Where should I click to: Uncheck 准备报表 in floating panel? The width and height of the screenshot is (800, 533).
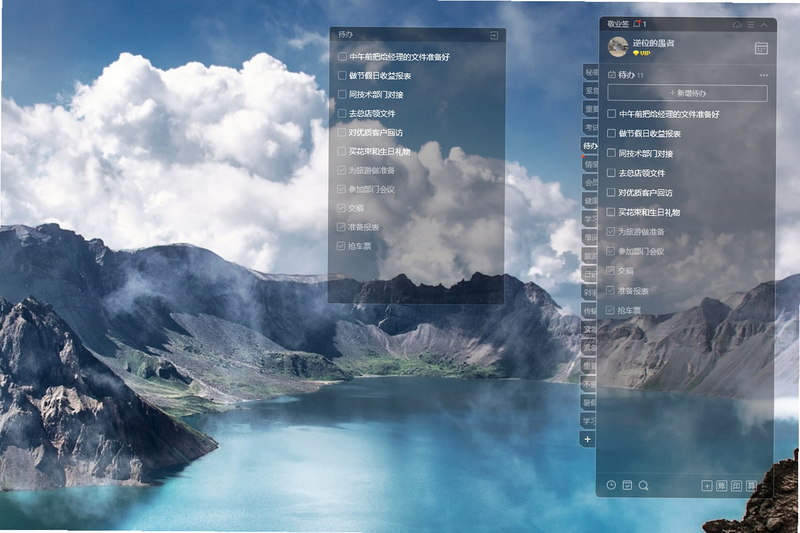[x=341, y=227]
